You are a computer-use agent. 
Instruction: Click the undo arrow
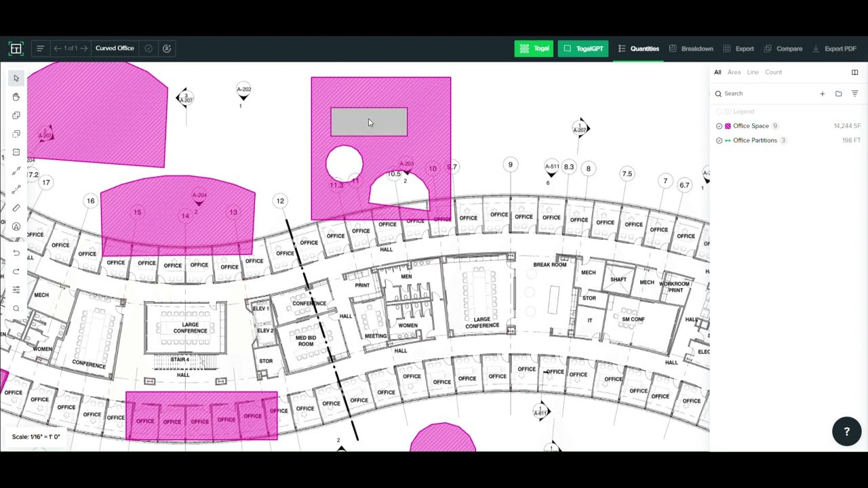(x=16, y=253)
